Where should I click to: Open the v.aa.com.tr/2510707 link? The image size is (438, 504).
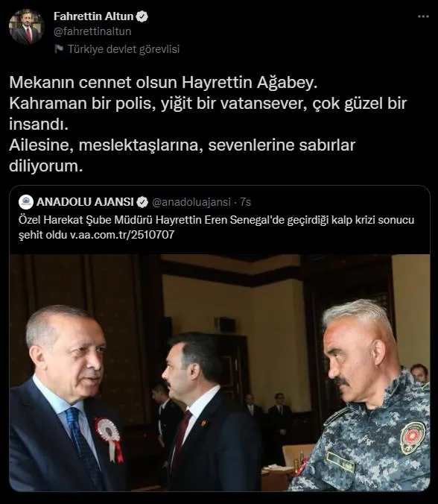pyautogui.click(x=122, y=235)
